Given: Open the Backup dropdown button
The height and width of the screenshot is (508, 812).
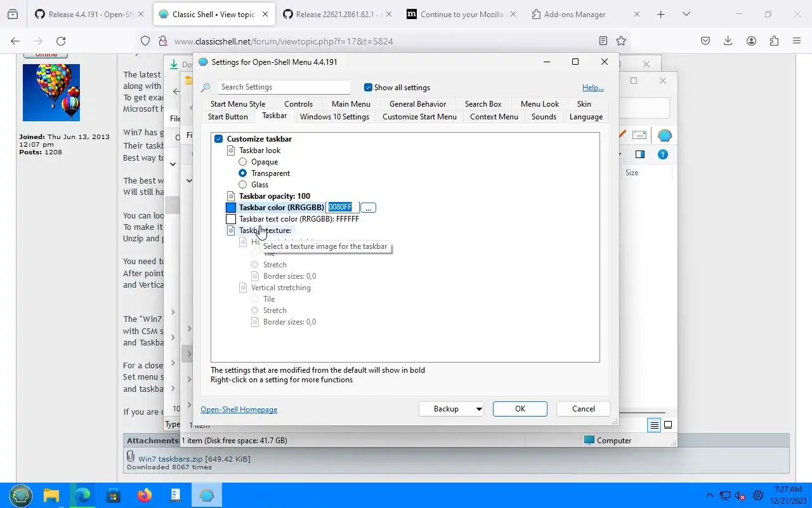Looking at the screenshot, I should 451,409.
